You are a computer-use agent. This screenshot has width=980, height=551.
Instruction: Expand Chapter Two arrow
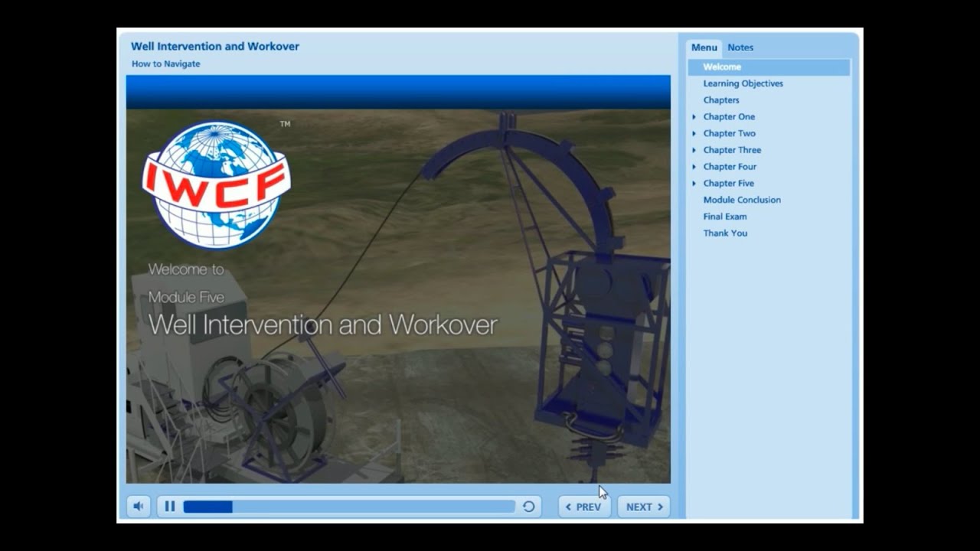pos(694,134)
